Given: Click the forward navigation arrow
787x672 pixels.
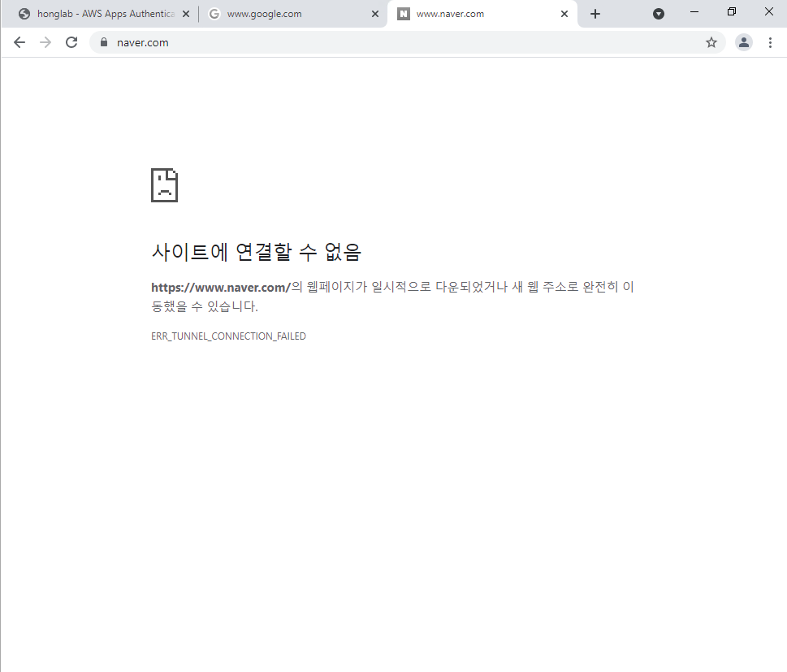Looking at the screenshot, I should tap(45, 43).
